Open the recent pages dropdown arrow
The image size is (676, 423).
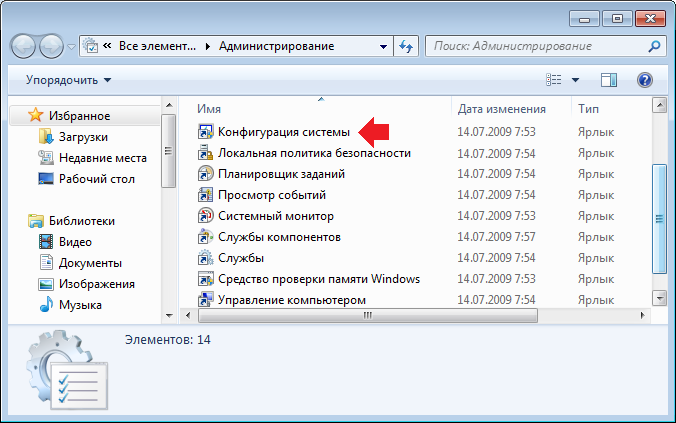click(x=72, y=47)
